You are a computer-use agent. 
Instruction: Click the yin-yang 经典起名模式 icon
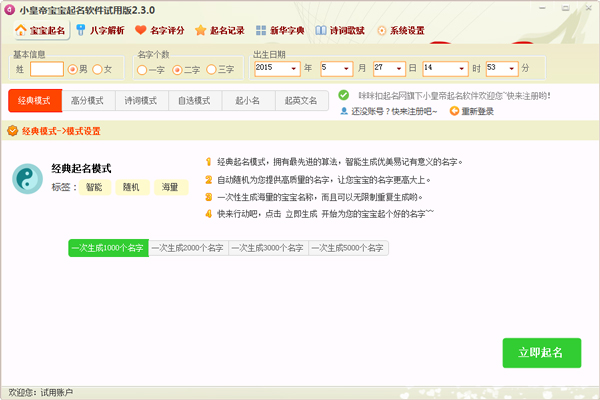[x=28, y=179]
